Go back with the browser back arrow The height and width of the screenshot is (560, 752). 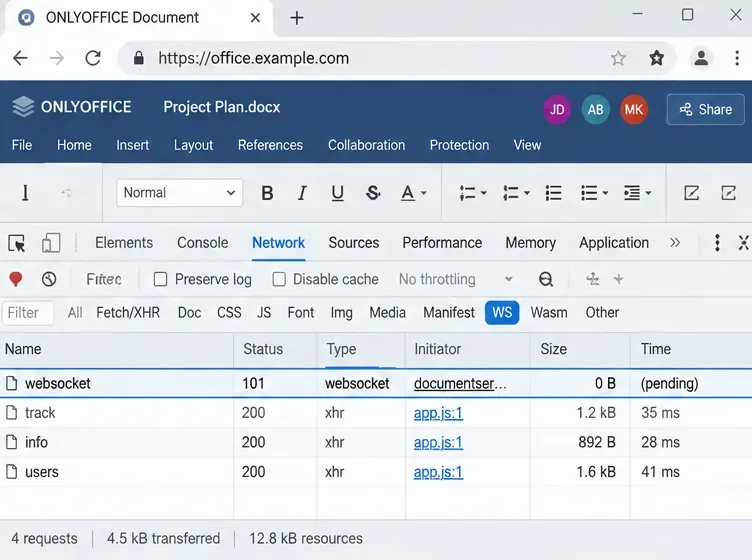tap(20, 58)
